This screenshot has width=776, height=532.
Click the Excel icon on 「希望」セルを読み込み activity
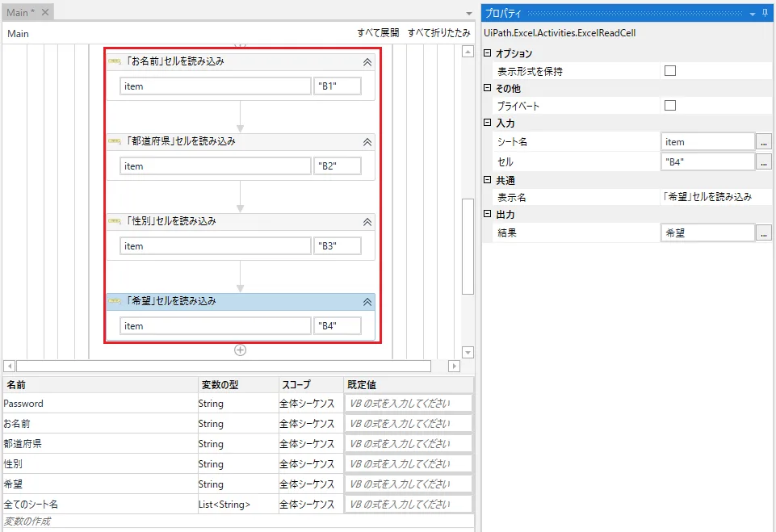coord(113,301)
